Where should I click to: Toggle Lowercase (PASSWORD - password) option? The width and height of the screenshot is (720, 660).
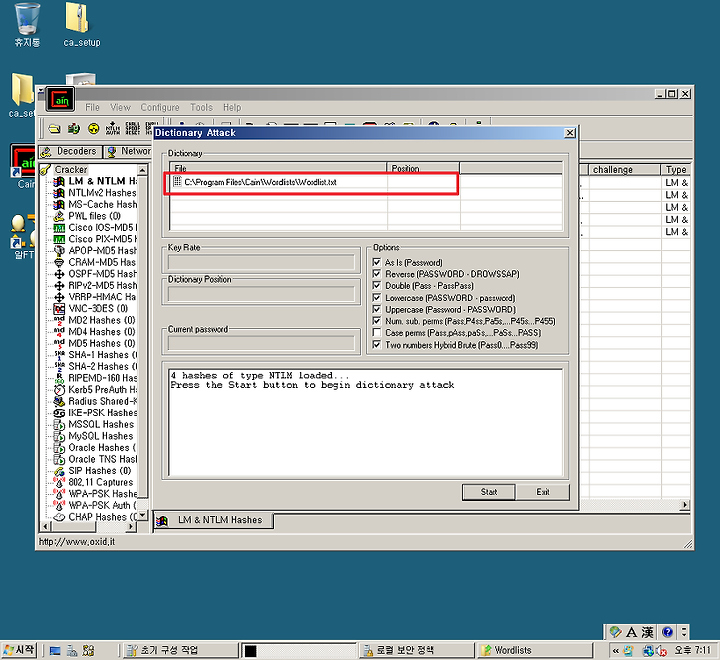(377, 298)
